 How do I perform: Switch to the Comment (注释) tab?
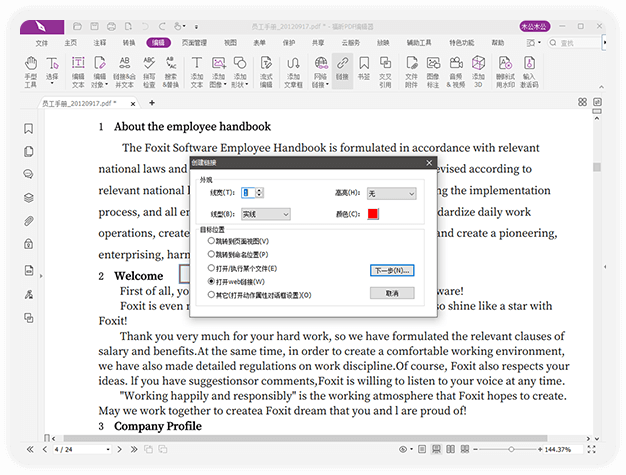click(100, 43)
